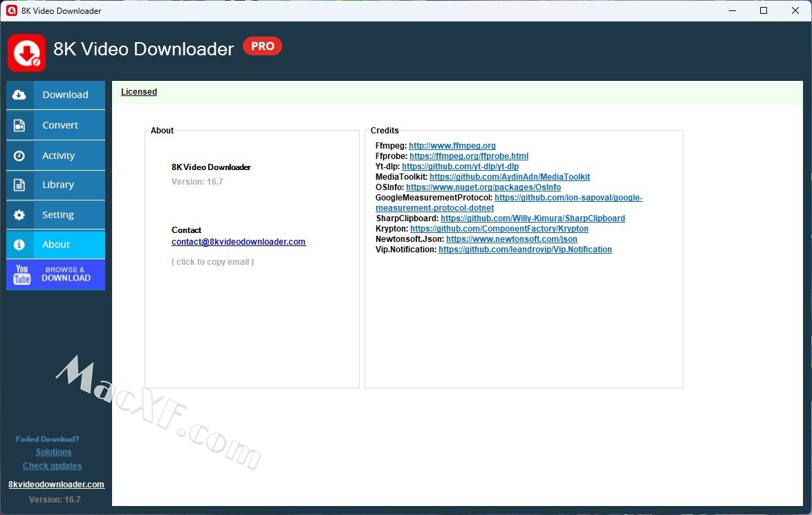Image resolution: width=812 pixels, height=515 pixels.
Task: Open the Download tab
Action: 55,95
